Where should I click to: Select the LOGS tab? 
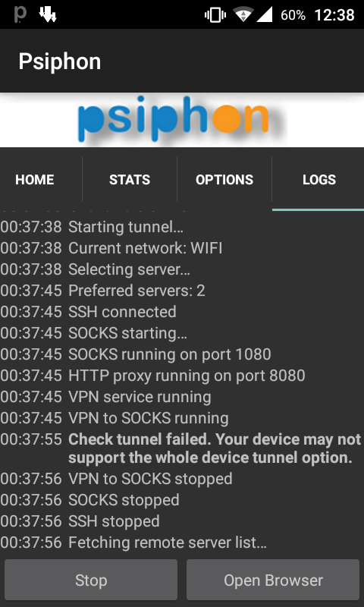[x=319, y=180]
